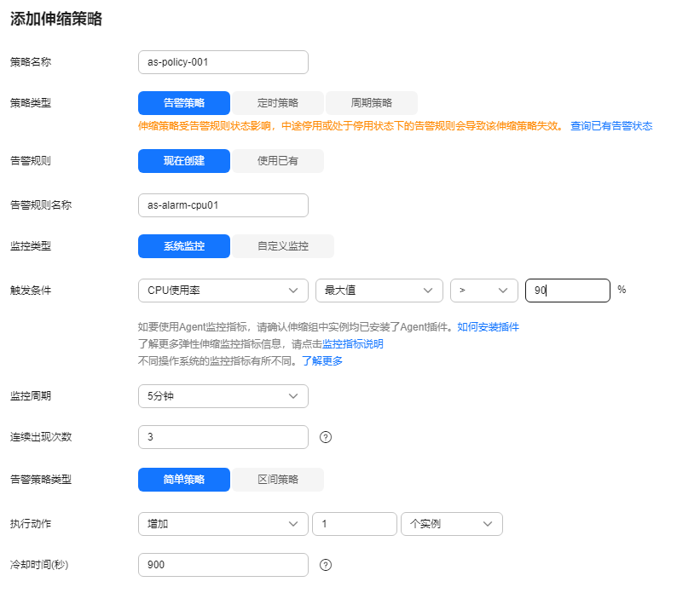
Task: Click the 监控周期 label
Action: tap(31, 396)
